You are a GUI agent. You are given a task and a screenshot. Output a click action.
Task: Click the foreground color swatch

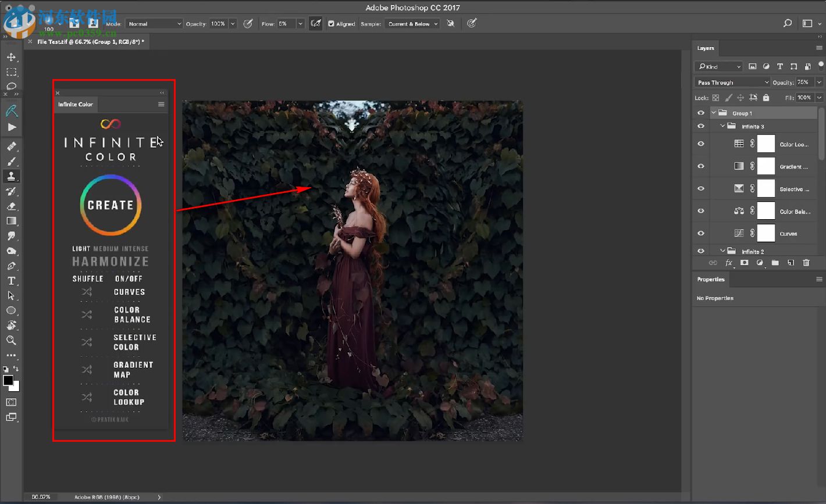click(8, 381)
